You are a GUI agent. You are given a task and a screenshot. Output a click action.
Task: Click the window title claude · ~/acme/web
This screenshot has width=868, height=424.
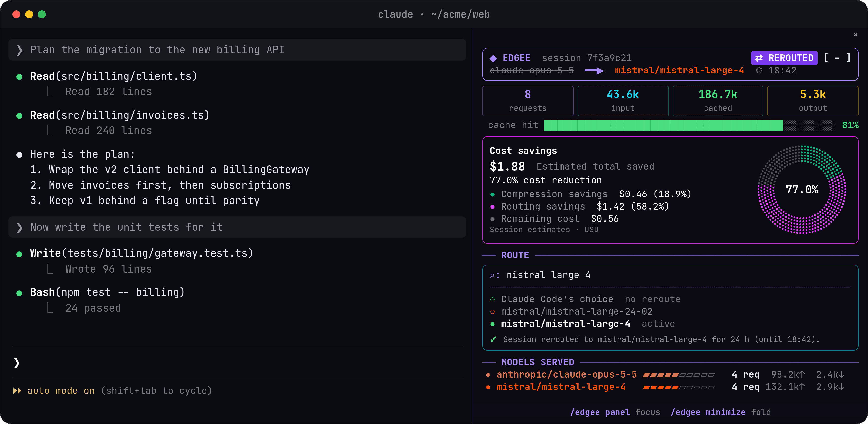pyautogui.click(x=434, y=15)
